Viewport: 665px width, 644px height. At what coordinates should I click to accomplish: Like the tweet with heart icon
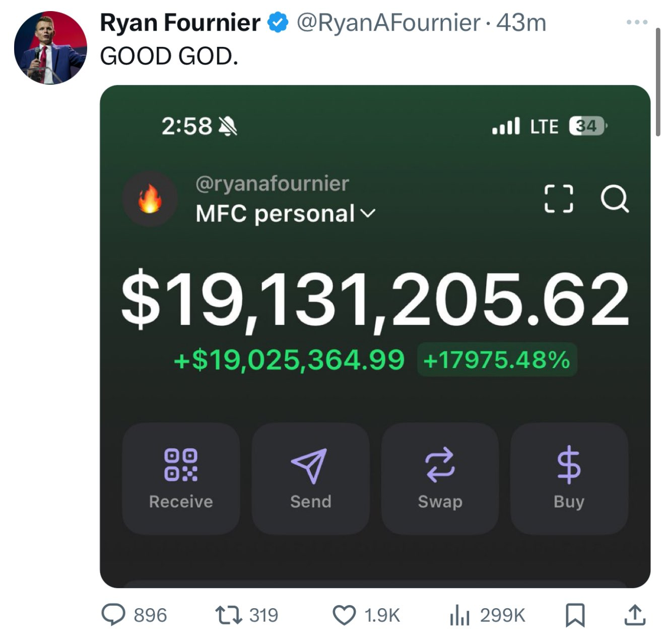click(345, 615)
